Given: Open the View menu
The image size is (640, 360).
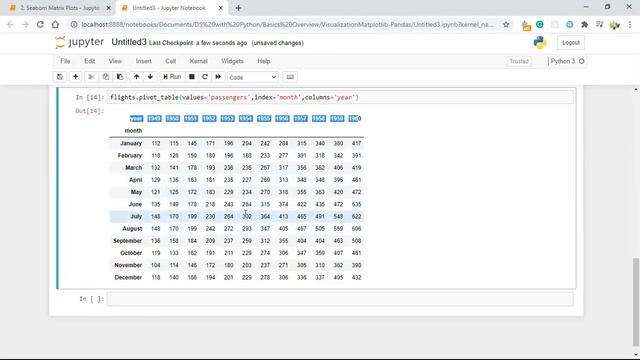Looking at the screenshot, I should (115, 61).
